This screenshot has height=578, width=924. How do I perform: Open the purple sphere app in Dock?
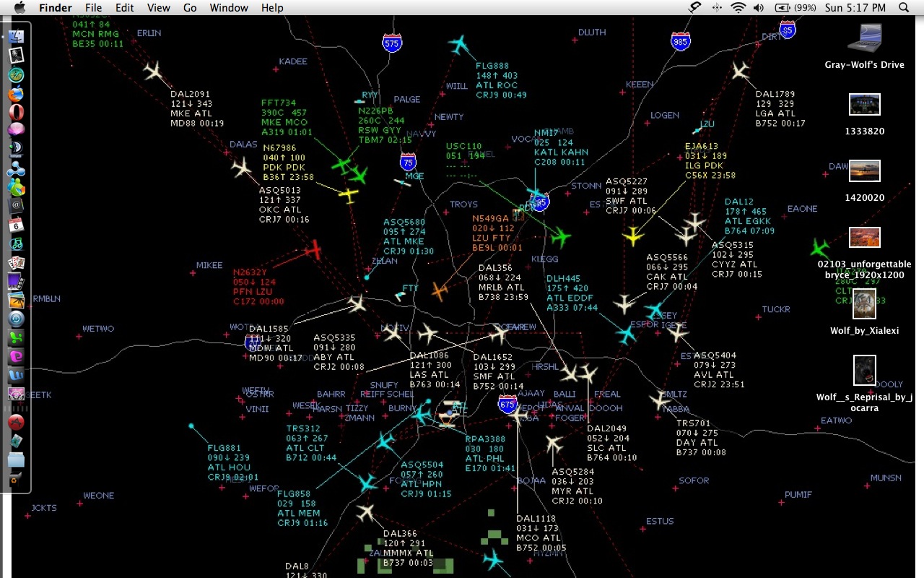click(16, 131)
